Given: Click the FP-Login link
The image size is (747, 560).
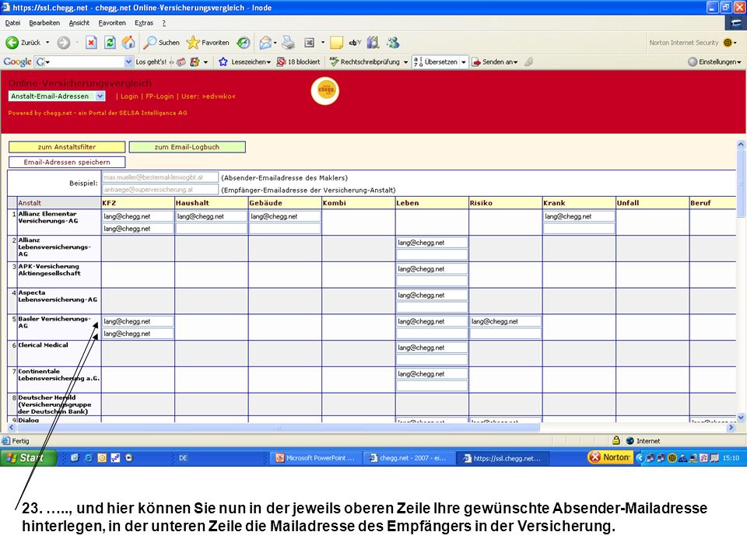Looking at the screenshot, I should [160, 96].
